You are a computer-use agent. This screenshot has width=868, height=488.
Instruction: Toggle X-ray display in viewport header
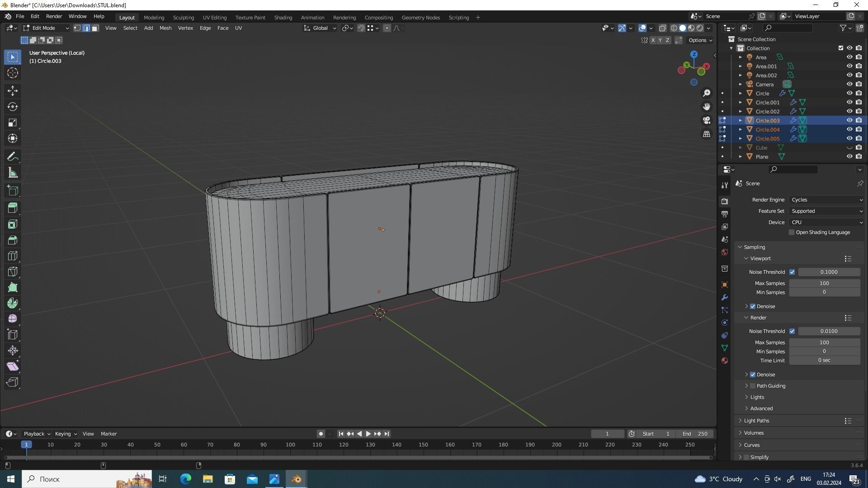662,28
